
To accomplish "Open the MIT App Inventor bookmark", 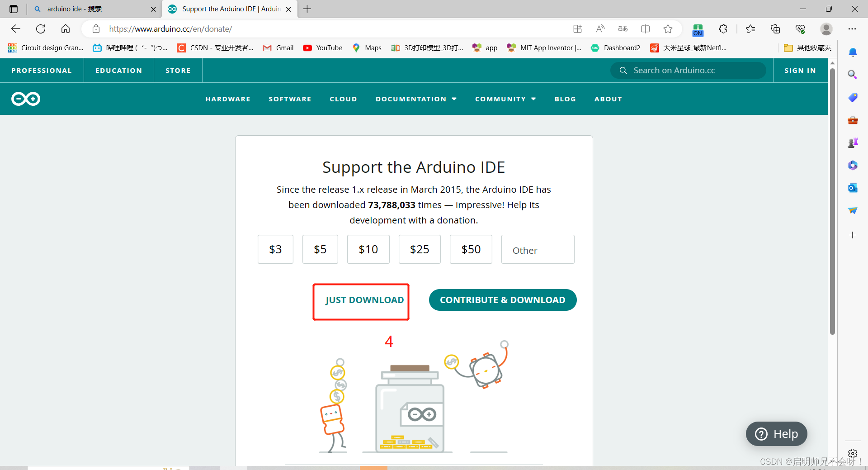I will (544, 48).
